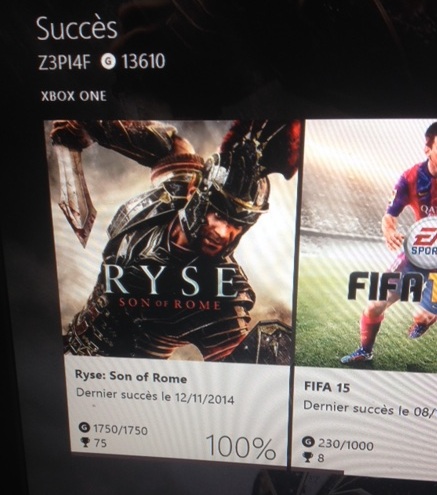Select the Succès page heading
The width and height of the screenshot is (437, 495).
(x=77, y=29)
